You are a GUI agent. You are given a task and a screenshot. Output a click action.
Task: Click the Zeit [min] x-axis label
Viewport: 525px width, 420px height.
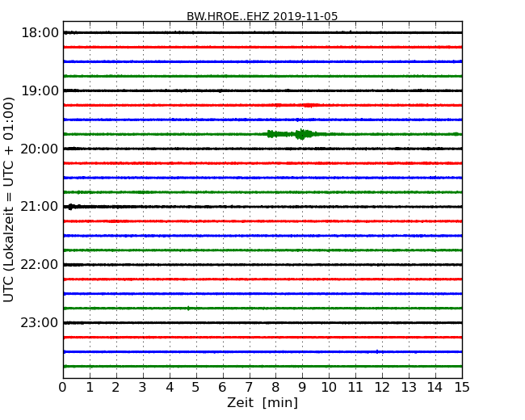coord(262,402)
